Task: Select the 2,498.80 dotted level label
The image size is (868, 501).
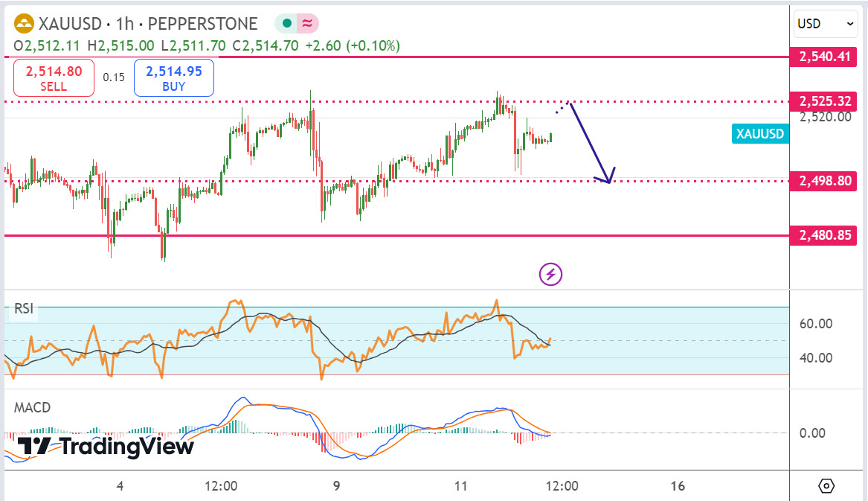Action: [823, 181]
